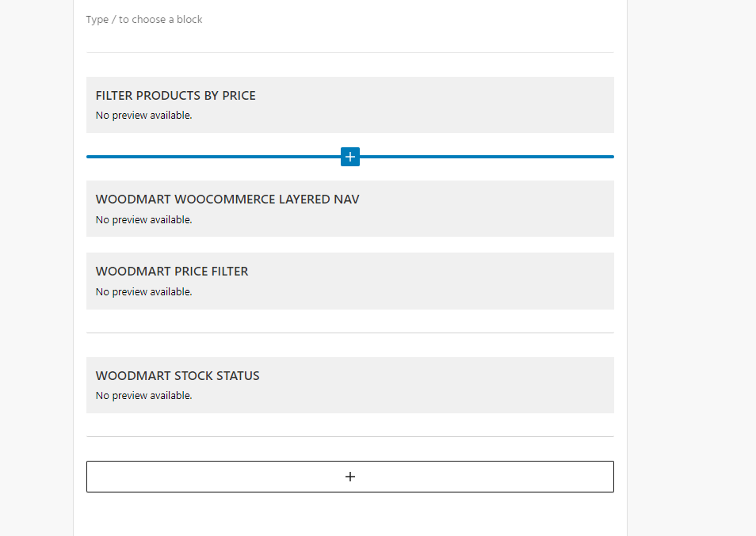This screenshot has width=756, height=536.
Task: Click 'No preview available' under Woodmart Stock Status
Action: 143,395
